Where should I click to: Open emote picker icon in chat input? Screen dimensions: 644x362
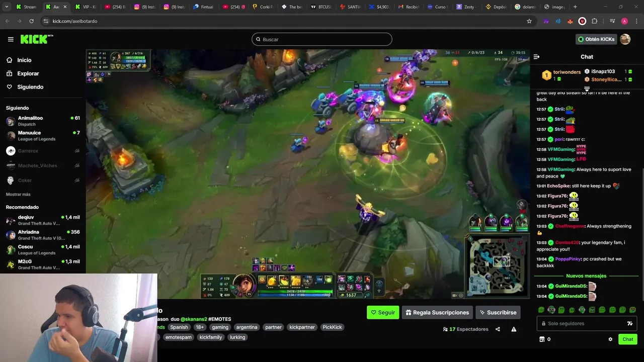pyautogui.click(x=629, y=323)
